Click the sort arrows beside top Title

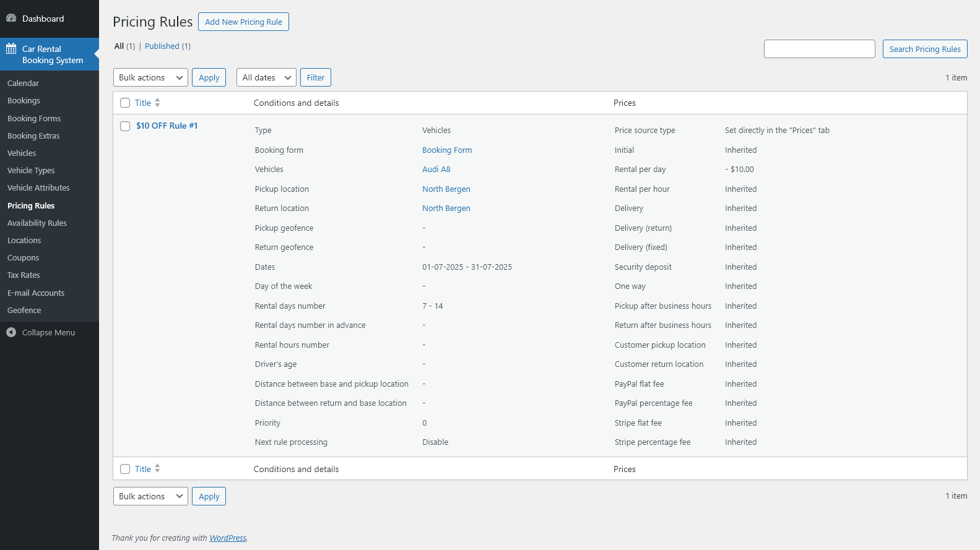click(157, 103)
